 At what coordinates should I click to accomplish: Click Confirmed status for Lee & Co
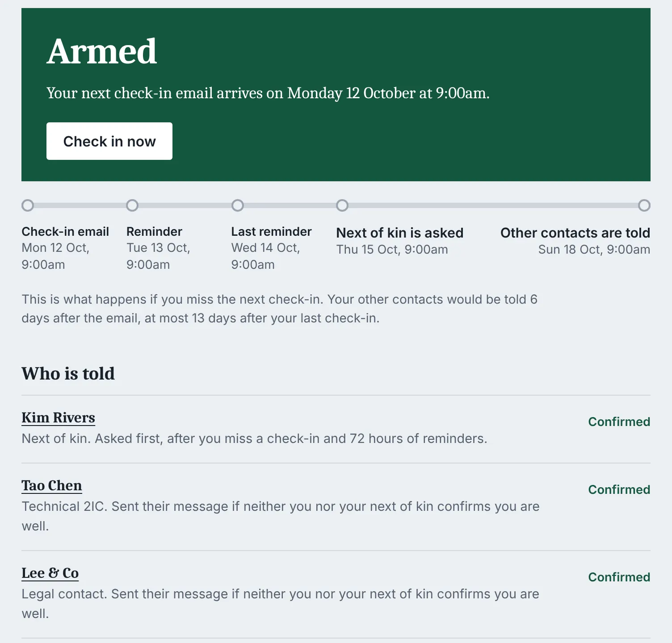click(619, 577)
